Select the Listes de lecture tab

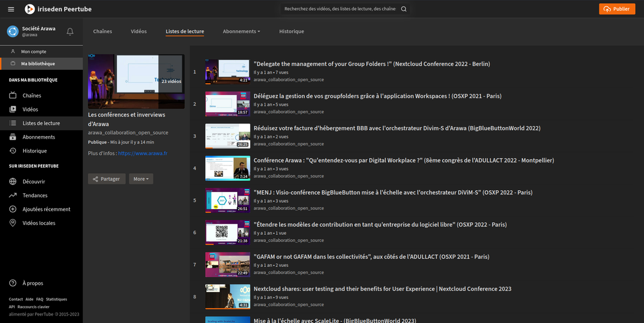pos(185,31)
